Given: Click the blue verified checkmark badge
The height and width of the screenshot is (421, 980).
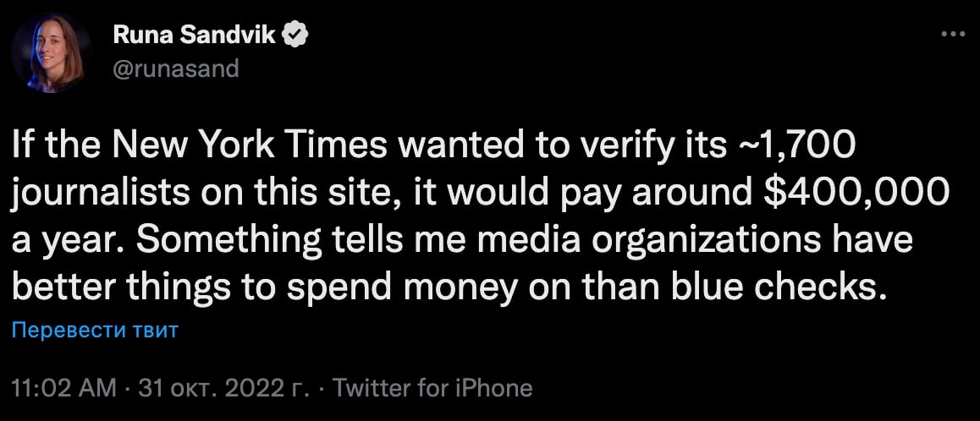Looking at the screenshot, I should point(294,36).
